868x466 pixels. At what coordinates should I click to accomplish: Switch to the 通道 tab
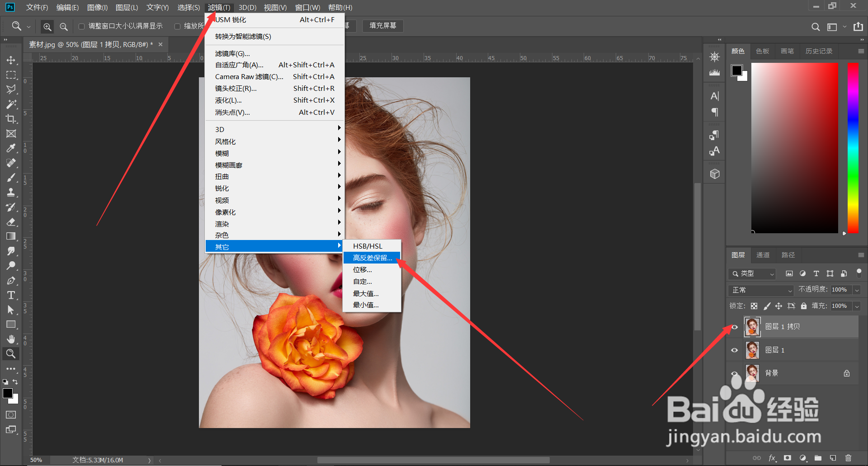click(763, 255)
